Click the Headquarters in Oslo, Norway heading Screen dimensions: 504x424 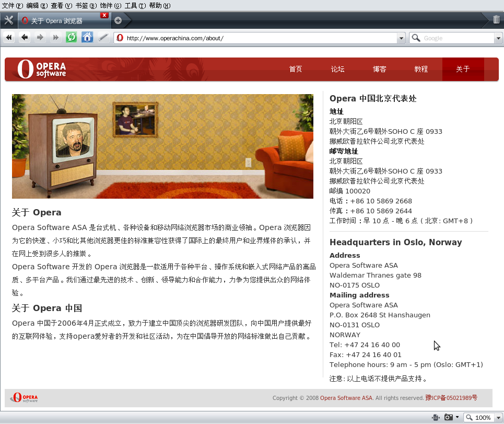(x=396, y=242)
